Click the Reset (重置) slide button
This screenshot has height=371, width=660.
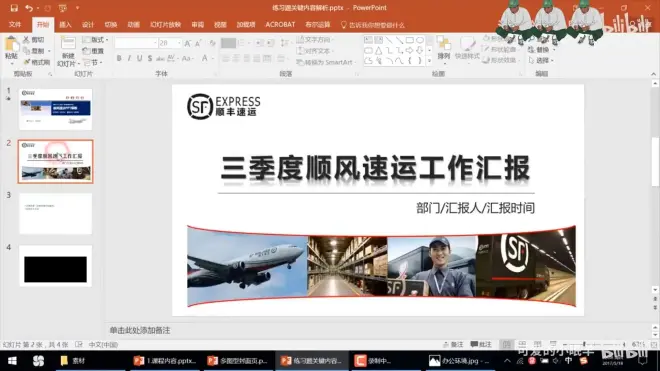click(93, 51)
